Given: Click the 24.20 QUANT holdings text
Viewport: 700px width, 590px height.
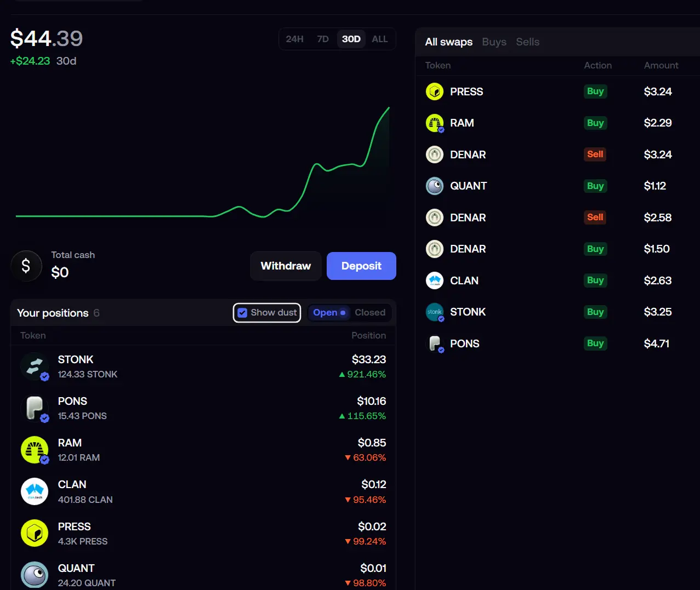Looking at the screenshot, I should click(x=87, y=583).
